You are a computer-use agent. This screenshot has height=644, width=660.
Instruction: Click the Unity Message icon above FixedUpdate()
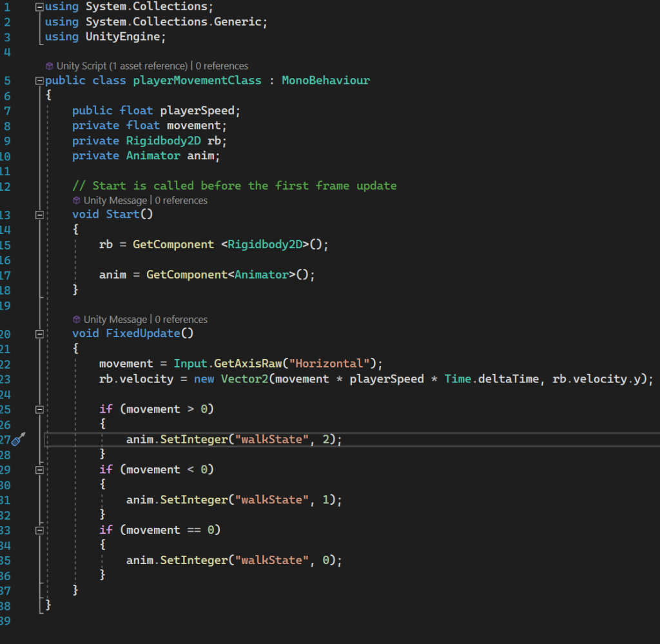pos(77,320)
